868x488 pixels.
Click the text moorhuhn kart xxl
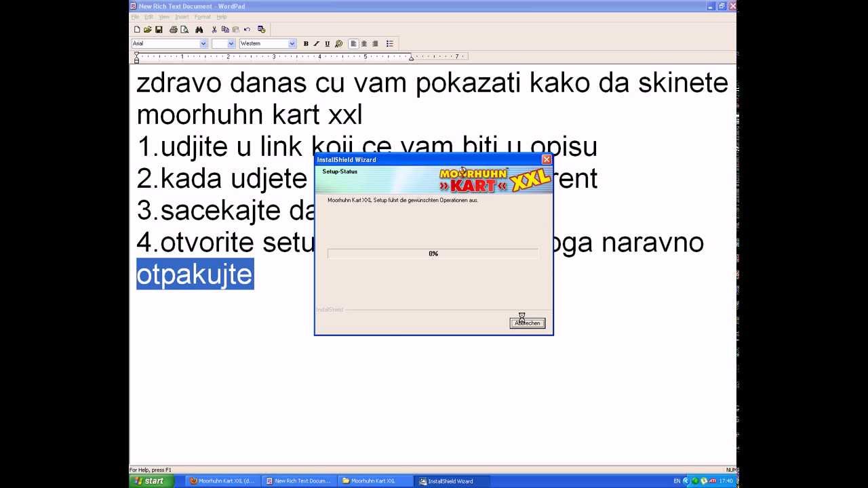(x=249, y=115)
